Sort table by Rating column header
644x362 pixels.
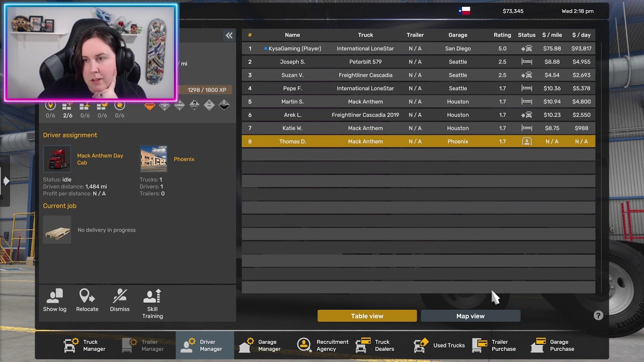coord(502,35)
